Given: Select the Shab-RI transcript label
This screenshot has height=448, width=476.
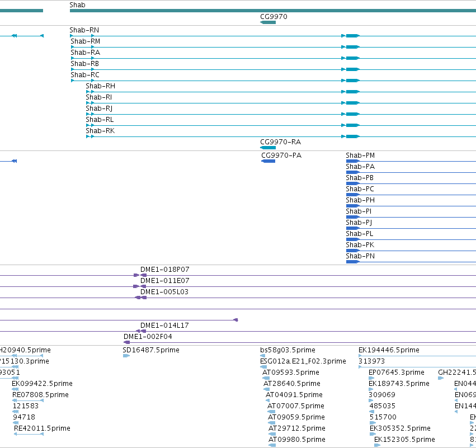Looking at the screenshot, I should [x=98, y=97].
